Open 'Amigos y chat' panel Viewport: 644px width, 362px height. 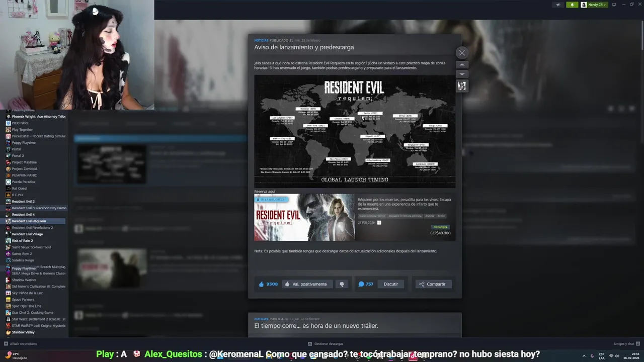[x=626, y=344]
